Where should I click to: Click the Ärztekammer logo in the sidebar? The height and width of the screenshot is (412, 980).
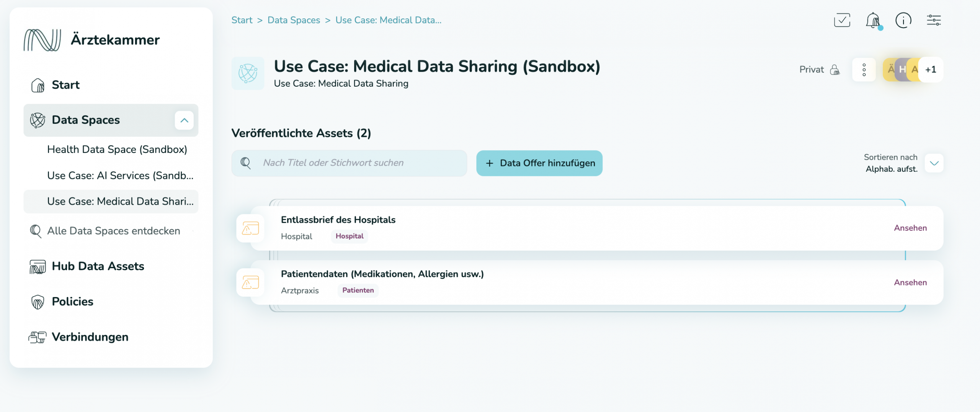[43, 39]
